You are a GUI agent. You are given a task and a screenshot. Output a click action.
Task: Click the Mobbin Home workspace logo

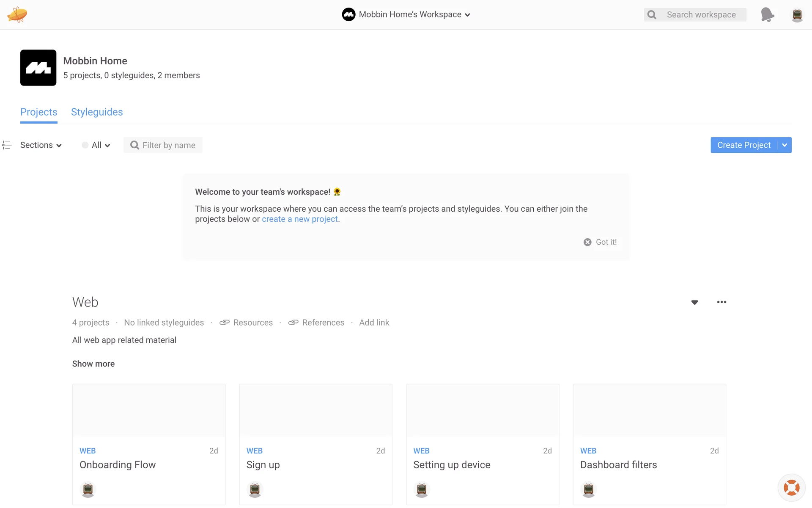click(x=38, y=68)
